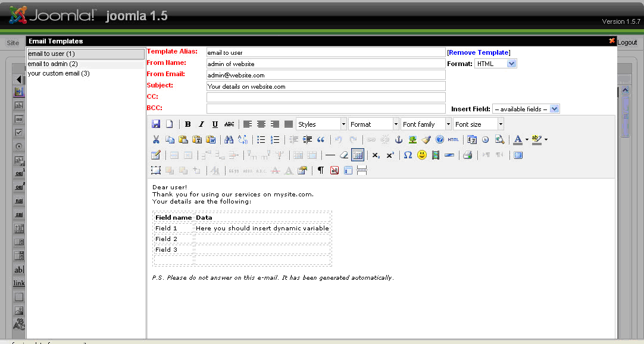Click the Remove formatting eraser icon

[x=344, y=155]
